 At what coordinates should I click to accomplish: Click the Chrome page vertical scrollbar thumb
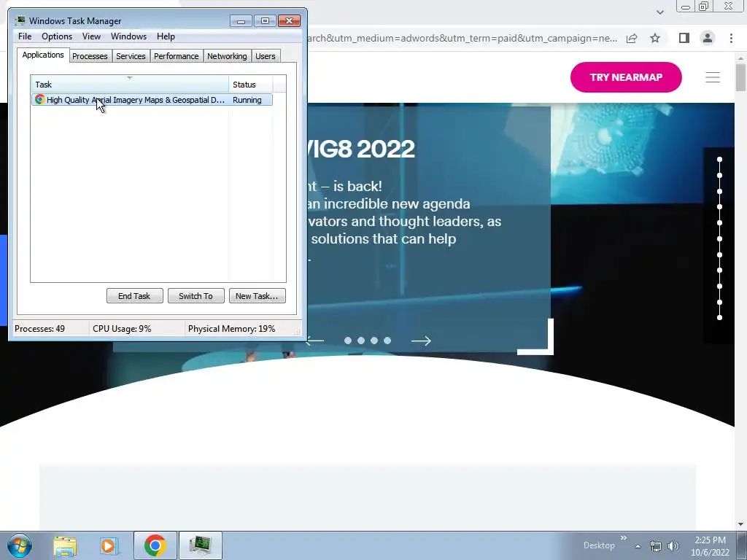coord(741,77)
